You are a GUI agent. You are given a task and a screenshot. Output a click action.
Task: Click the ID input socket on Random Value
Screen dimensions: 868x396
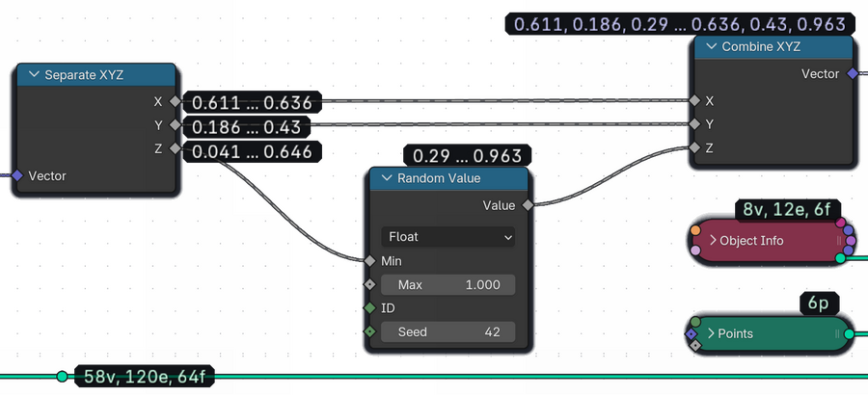coord(370,308)
